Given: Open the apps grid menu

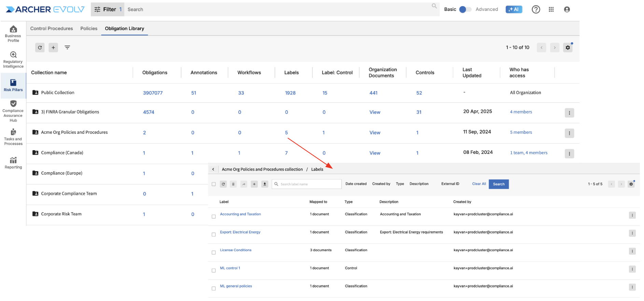Looking at the screenshot, I should point(551,10).
